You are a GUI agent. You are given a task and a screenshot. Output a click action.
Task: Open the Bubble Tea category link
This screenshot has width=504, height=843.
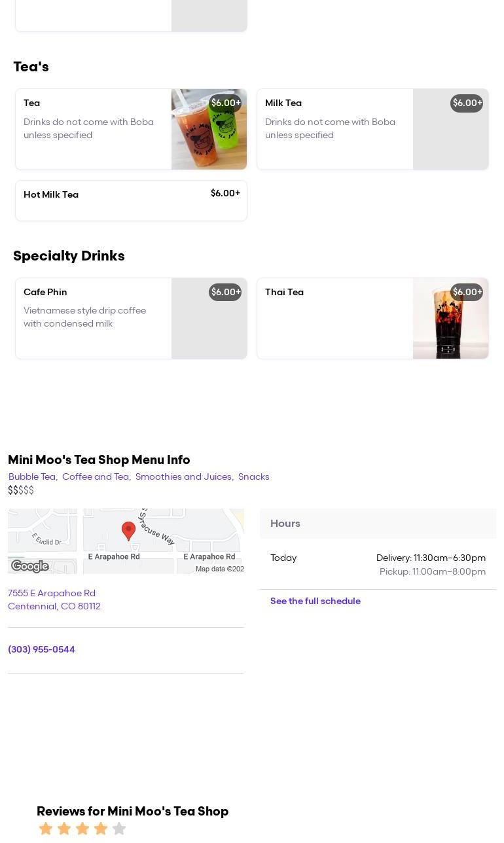32,477
